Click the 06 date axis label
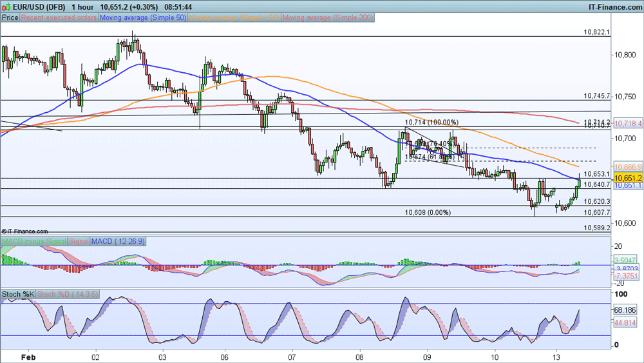Image resolution: width=644 pixels, height=363 pixels. (225, 357)
